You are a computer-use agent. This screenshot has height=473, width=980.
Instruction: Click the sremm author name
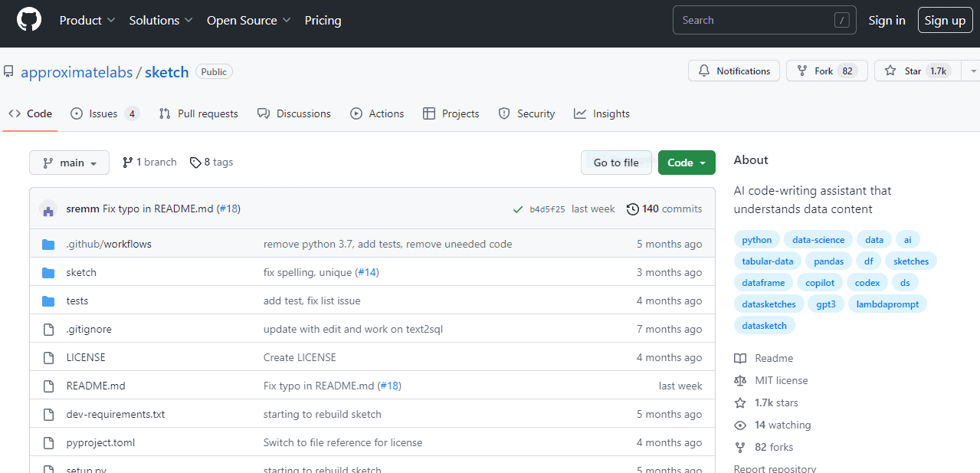83,209
